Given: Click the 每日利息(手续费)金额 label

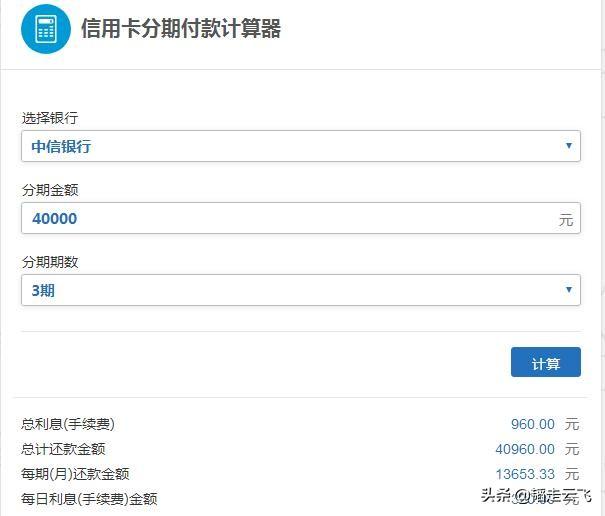Looking at the screenshot, I should click(x=89, y=499).
